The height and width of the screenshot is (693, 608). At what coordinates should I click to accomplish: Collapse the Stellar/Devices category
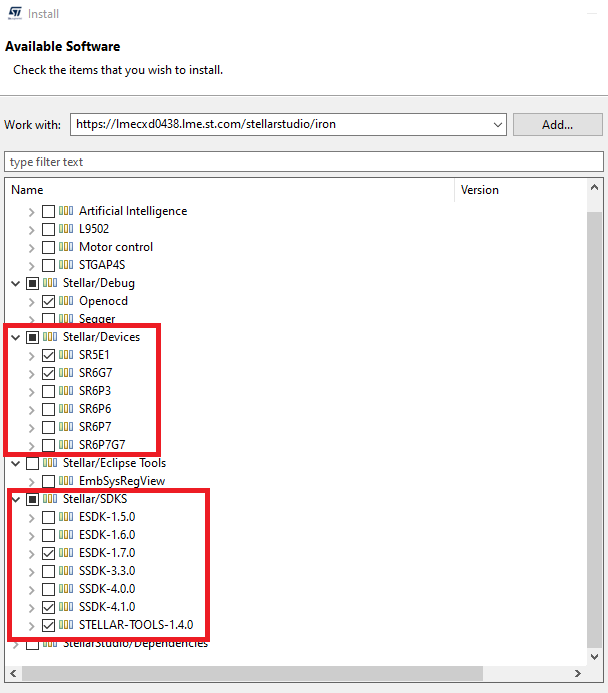[x=16, y=337]
